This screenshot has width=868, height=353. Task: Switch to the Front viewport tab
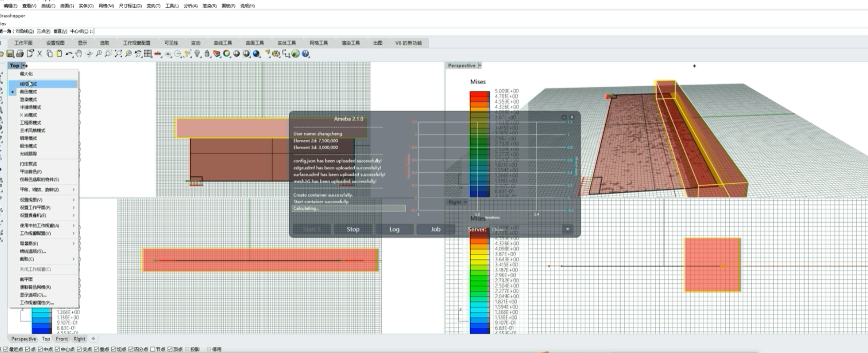[62, 339]
